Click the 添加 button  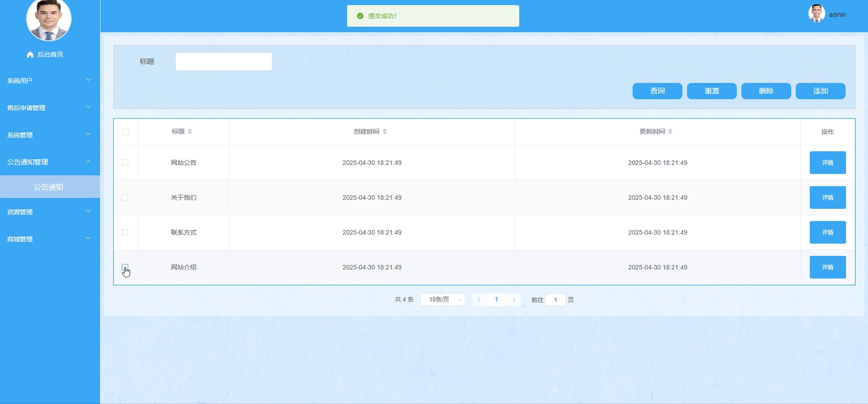(x=820, y=91)
